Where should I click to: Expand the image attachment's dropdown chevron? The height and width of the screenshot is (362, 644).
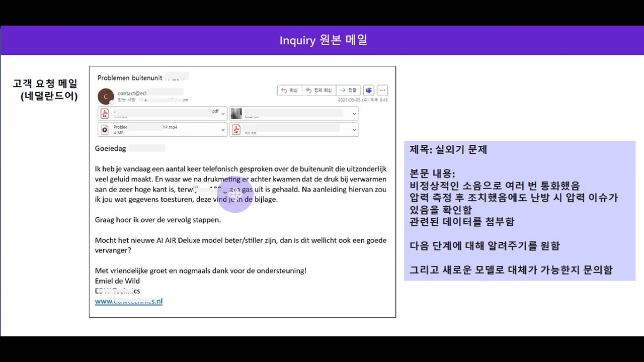click(x=354, y=114)
